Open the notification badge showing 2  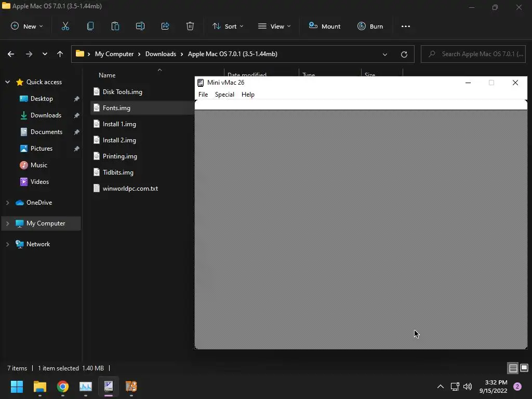(x=517, y=387)
